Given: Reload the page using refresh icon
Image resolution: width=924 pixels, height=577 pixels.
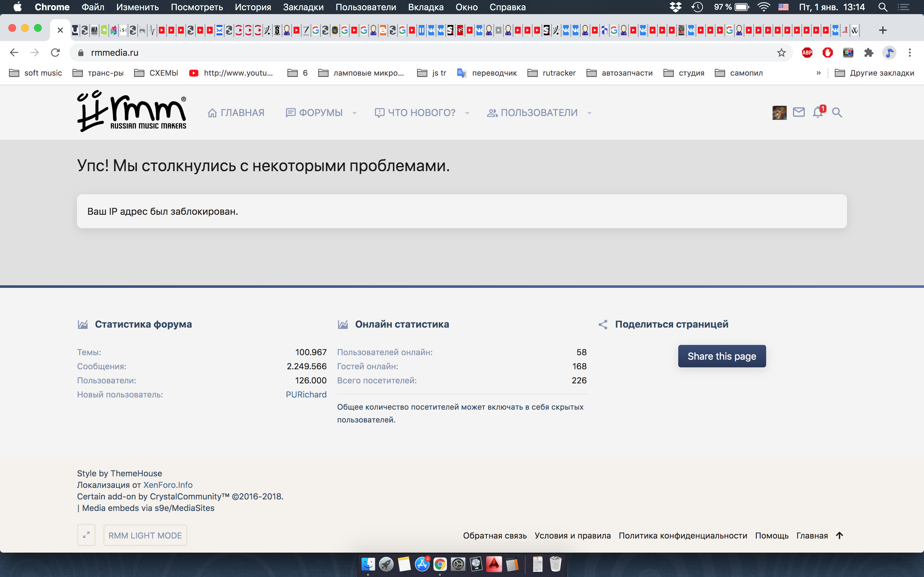Looking at the screenshot, I should coord(56,53).
